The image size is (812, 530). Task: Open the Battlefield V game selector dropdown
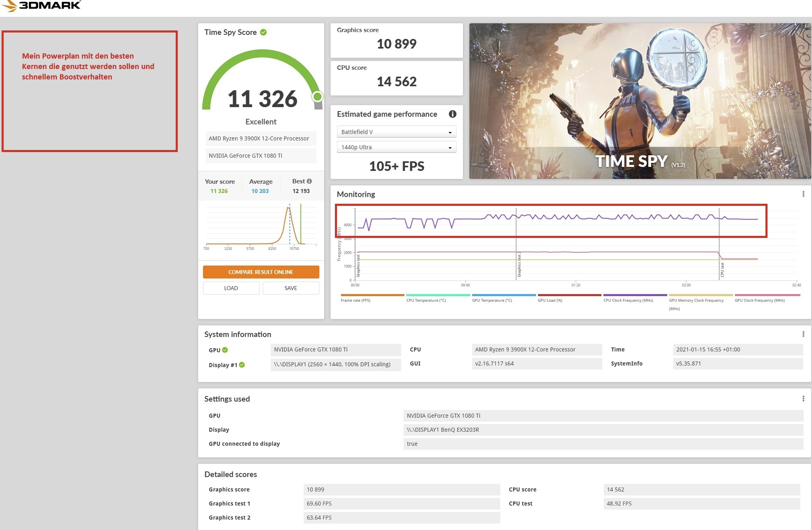coord(396,132)
